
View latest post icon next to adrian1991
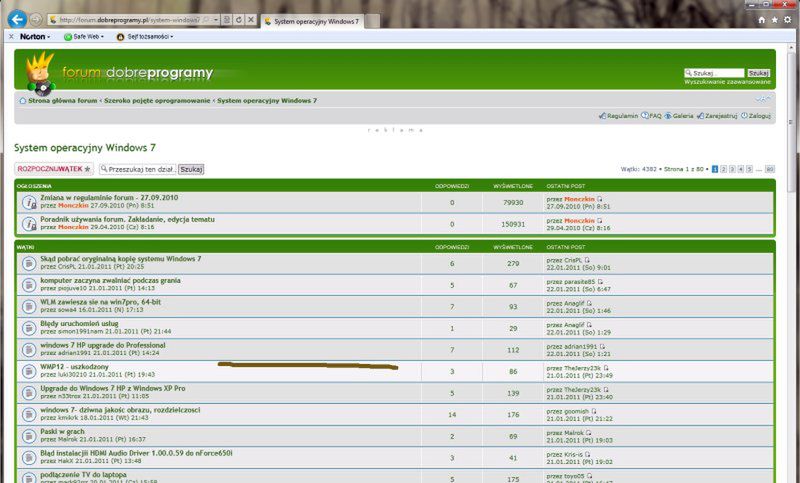[602, 346]
